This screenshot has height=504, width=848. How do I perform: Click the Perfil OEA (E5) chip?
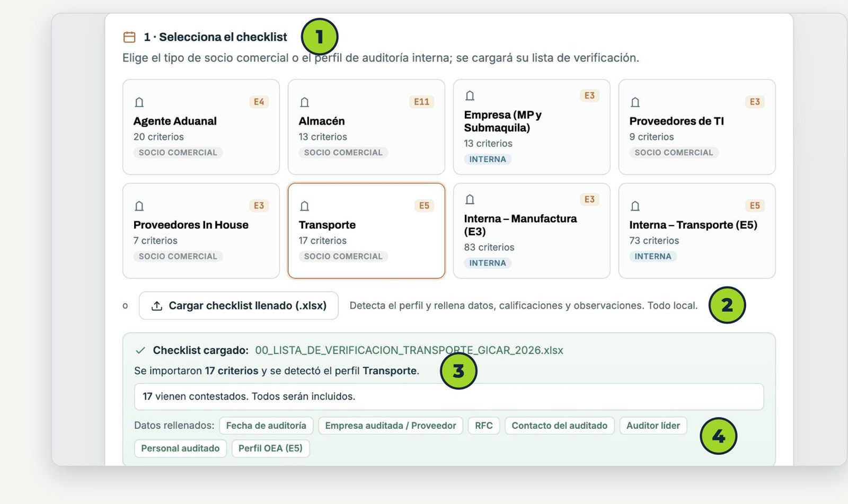270,448
